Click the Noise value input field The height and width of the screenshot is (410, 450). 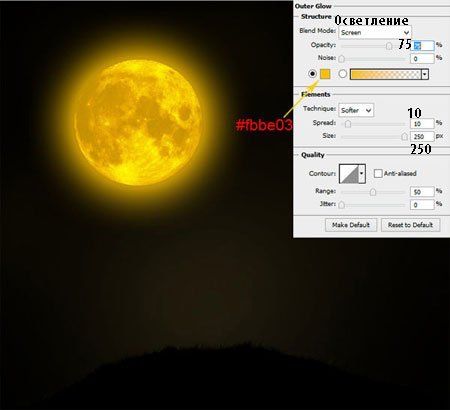tap(422, 59)
